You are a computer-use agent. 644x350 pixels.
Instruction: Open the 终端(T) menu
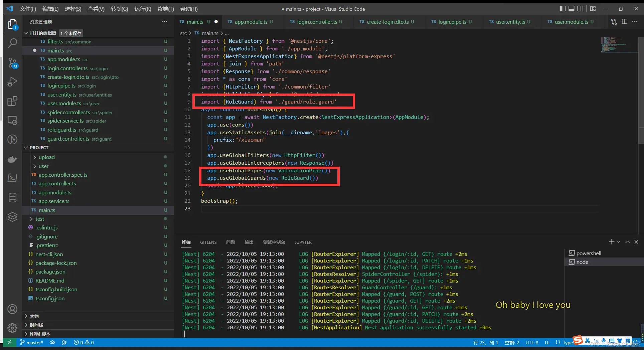[x=165, y=9]
